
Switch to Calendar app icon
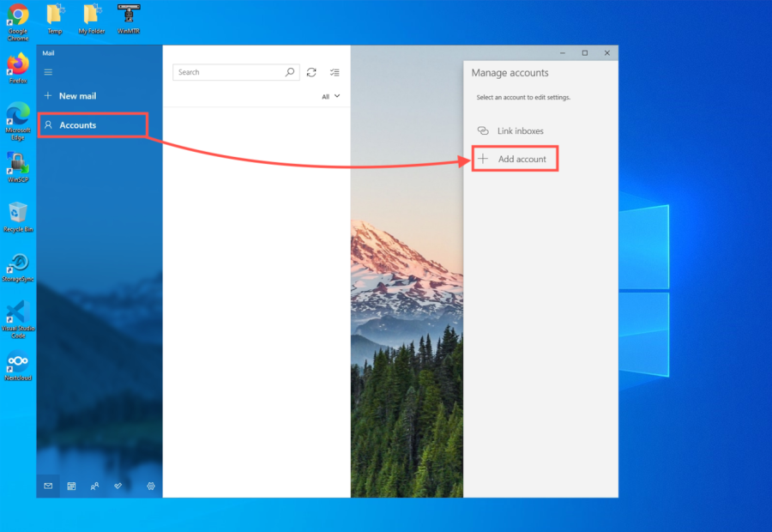[71, 486]
